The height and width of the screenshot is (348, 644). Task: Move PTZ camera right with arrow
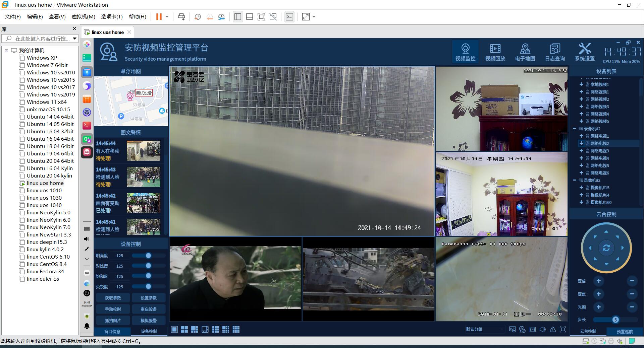pyautogui.click(x=623, y=248)
